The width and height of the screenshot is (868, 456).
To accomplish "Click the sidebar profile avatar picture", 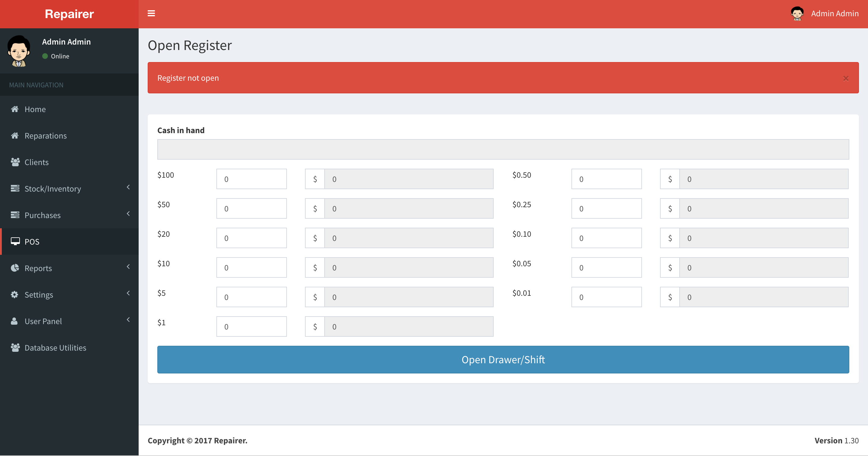I will tap(19, 51).
